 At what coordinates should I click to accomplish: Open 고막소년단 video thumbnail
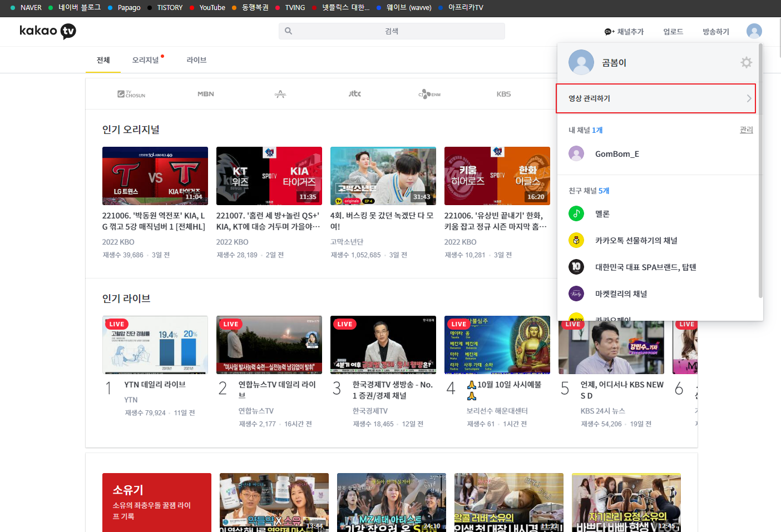coord(383,176)
